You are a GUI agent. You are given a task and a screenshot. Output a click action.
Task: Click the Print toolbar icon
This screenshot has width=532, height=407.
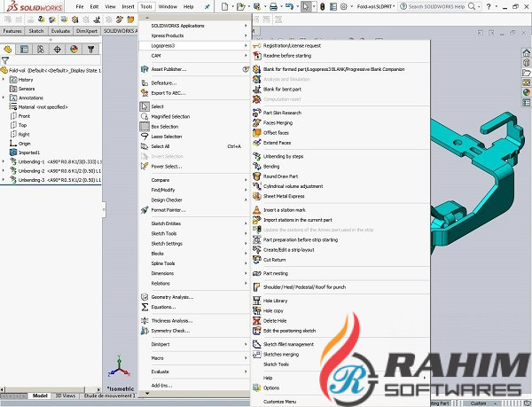coord(273,6)
